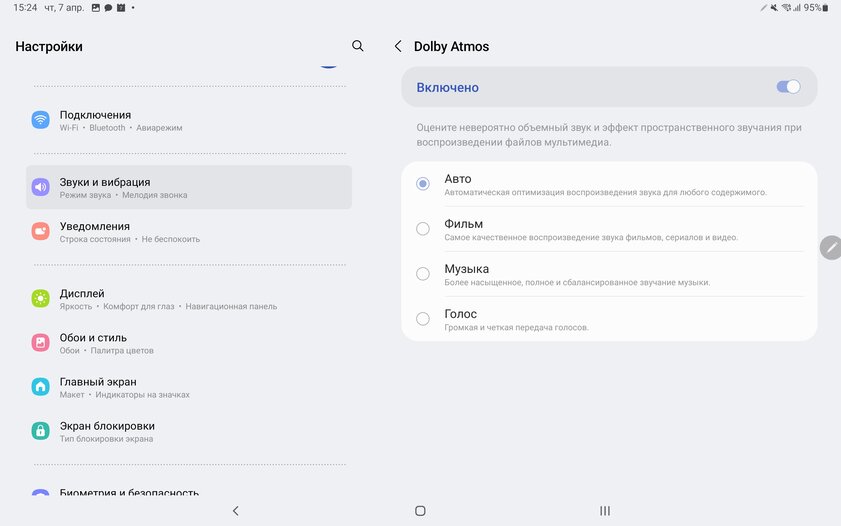Select the Фильм radio button
Viewport: 841px width, 526px height.
[423, 229]
